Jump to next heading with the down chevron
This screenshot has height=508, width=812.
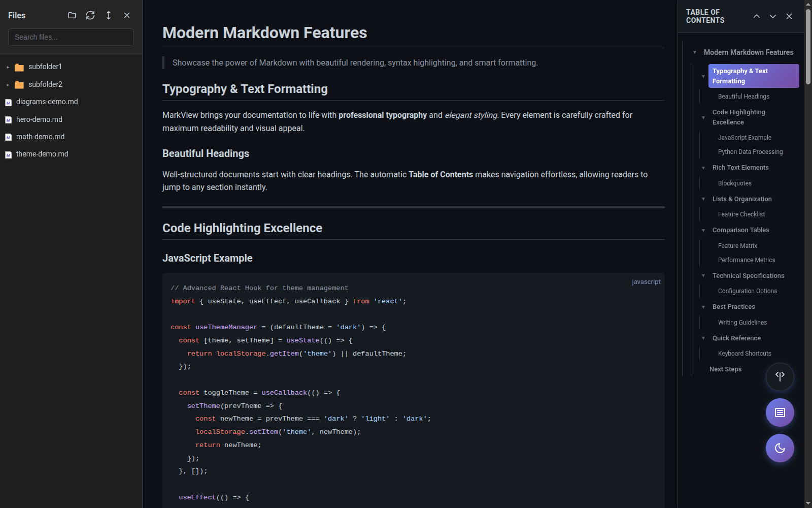[x=772, y=16]
